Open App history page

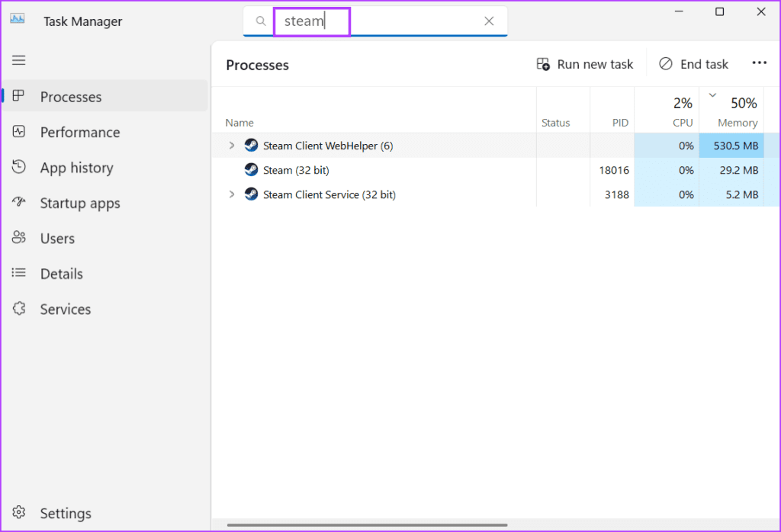105,167
